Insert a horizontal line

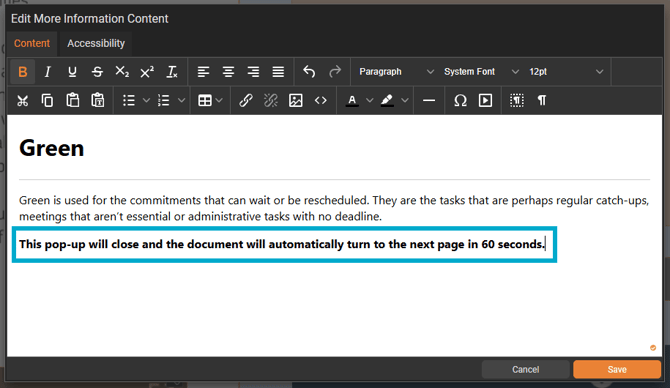tap(429, 101)
